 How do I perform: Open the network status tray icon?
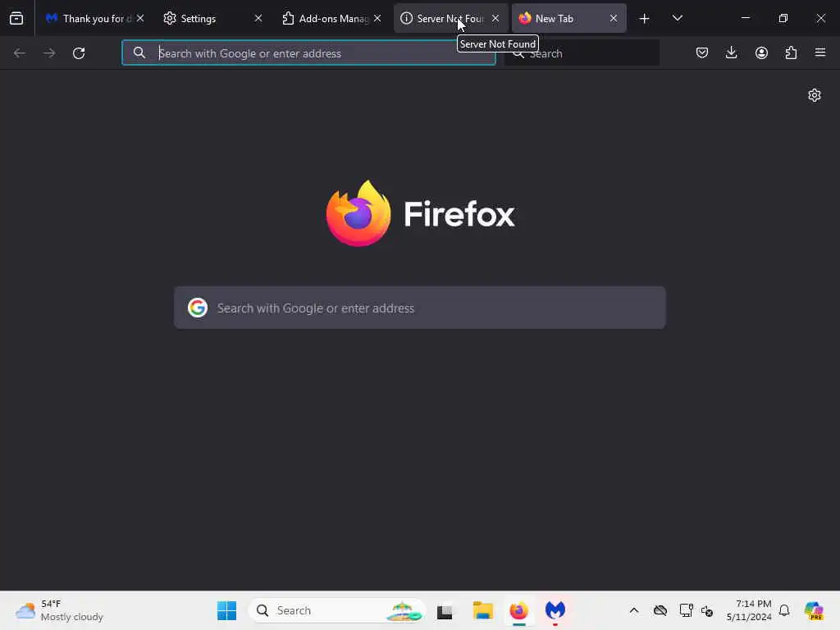click(686, 610)
